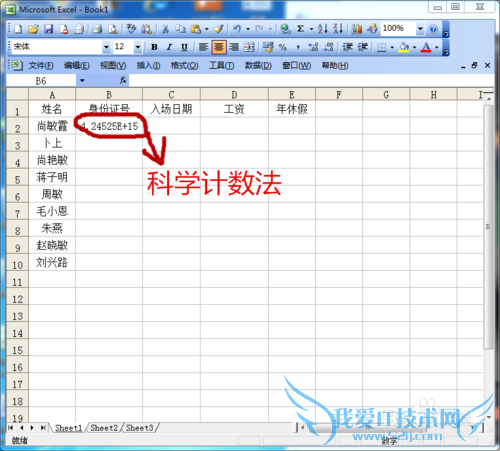
Task: Open the 编辑(E) menu
Action: (x=77, y=66)
